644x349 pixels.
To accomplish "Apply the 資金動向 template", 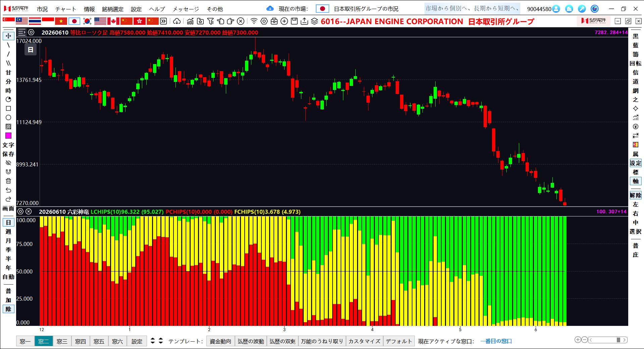I will [x=220, y=341].
